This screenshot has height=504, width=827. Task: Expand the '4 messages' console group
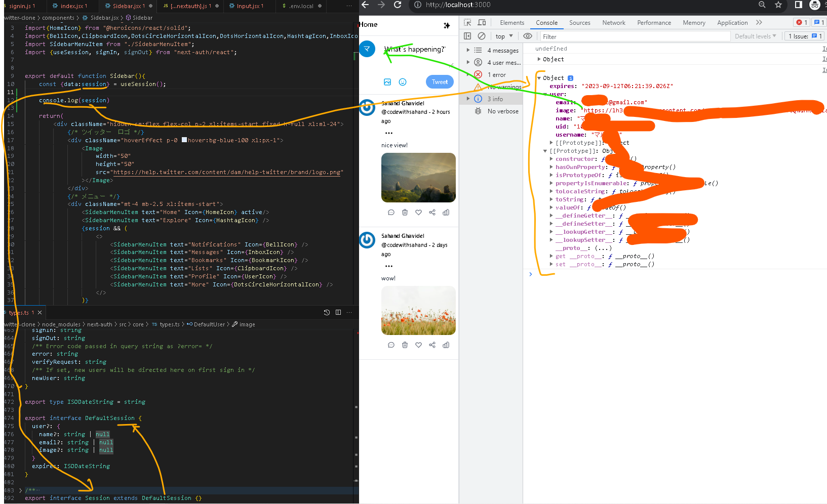(x=468, y=51)
